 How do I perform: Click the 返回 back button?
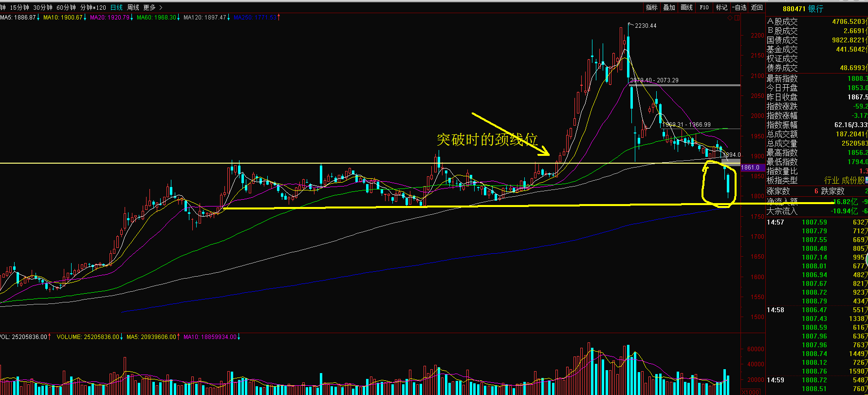click(x=757, y=7)
